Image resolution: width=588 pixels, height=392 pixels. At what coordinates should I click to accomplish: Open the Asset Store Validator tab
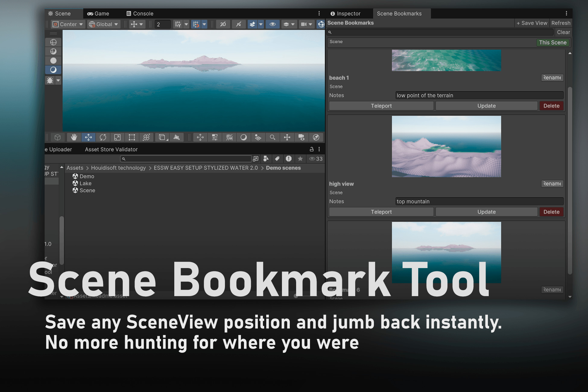pyautogui.click(x=111, y=149)
